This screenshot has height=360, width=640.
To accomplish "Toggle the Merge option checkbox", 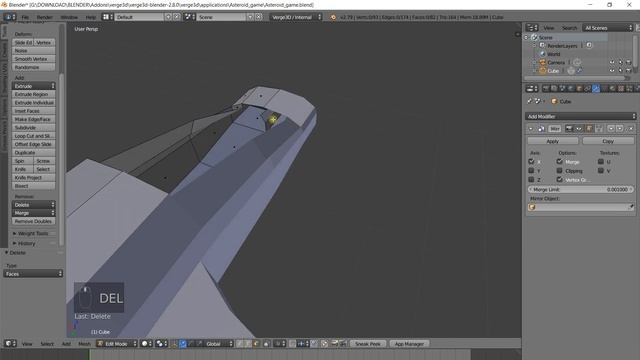I will 559,162.
